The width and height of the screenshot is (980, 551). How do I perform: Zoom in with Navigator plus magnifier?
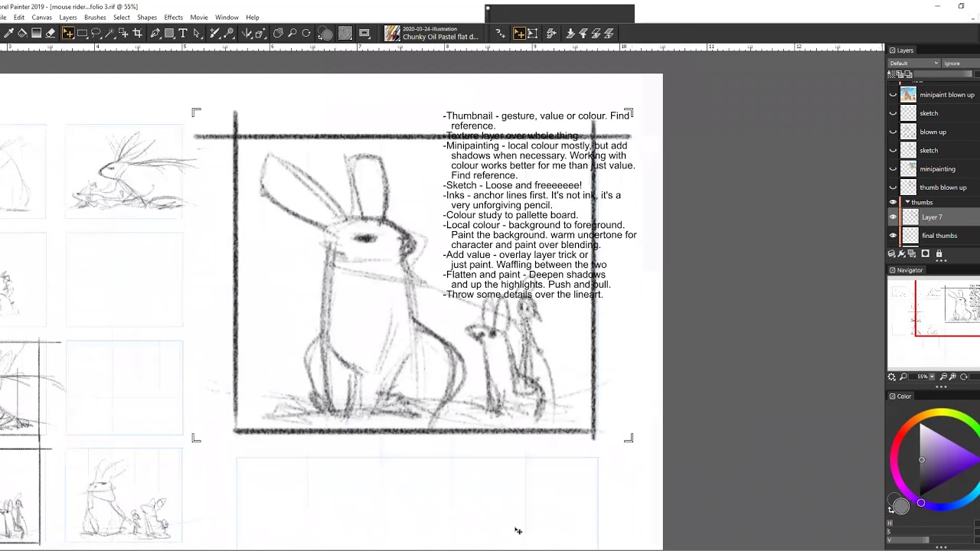click(x=952, y=377)
